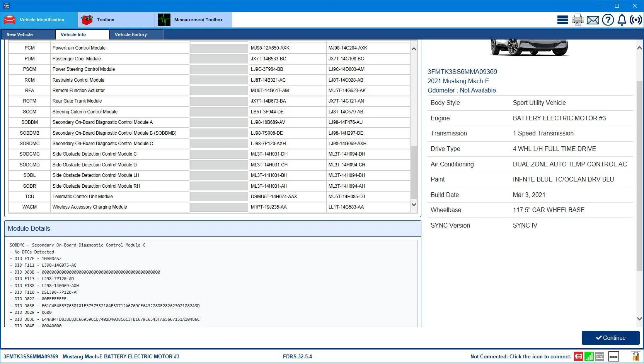Select Power Steering Control Module row
Screen dimensions: 644x363
click(209, 69)
